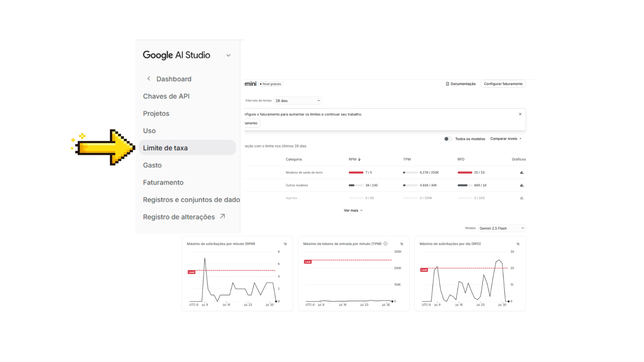The image size is (644, 362).
Task: Dismiss the billing banner with X
Action: tap(520, 114)
